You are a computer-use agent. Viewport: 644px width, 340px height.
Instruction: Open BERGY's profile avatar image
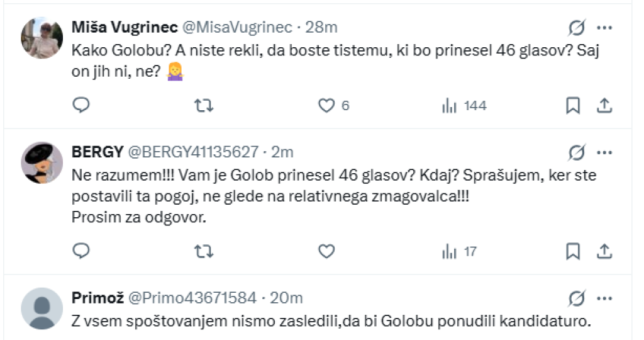point(42,162)
